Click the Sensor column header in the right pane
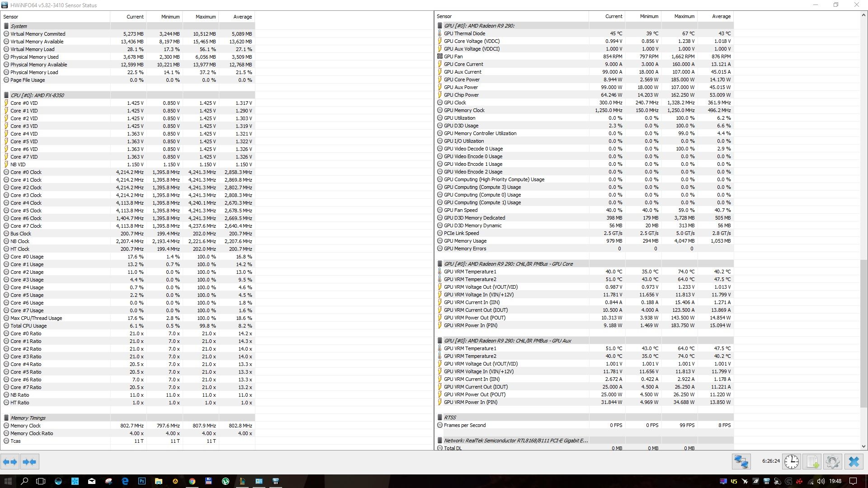Image resolution: width=868 pixels, height=488 pixels. 512,16
